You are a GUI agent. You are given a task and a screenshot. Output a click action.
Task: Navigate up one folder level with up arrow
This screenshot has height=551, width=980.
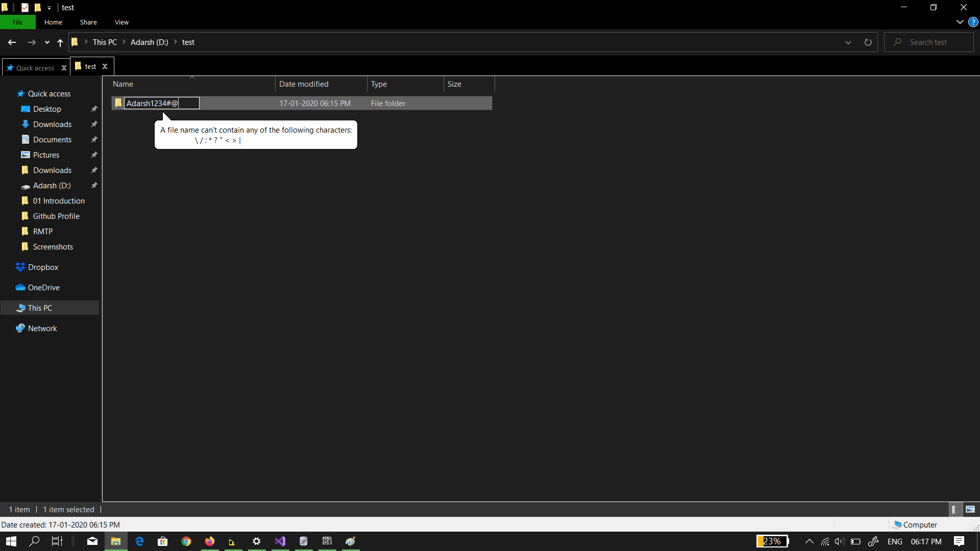tap(60, 43)
